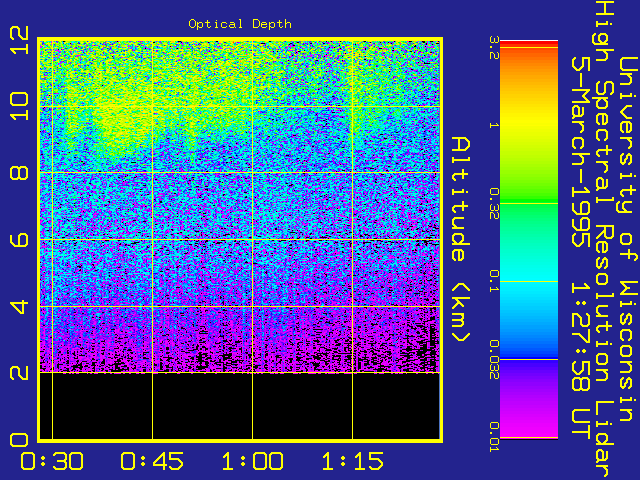
Task: Click the black no-data region below 2 km
Action: (240, 406)
